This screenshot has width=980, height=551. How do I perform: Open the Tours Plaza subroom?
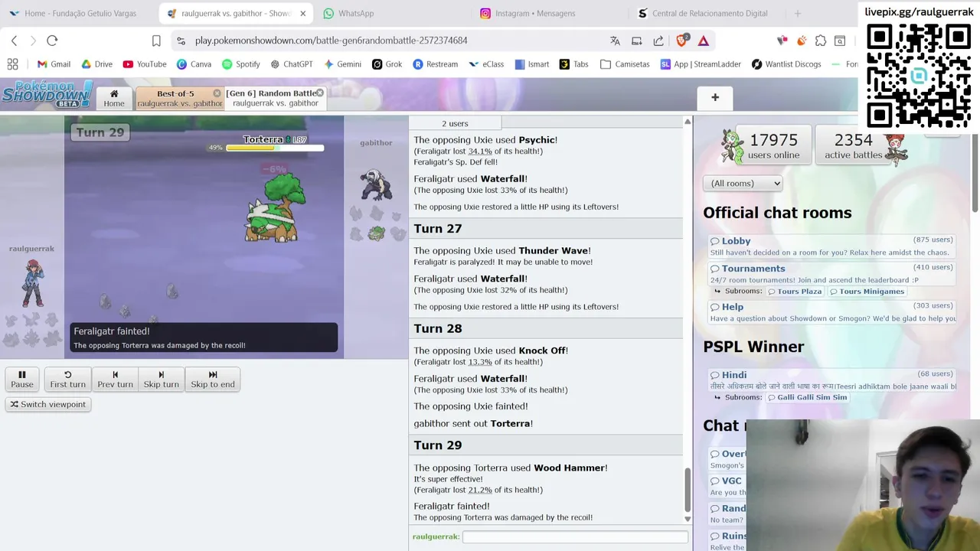[x=795, y=292]
